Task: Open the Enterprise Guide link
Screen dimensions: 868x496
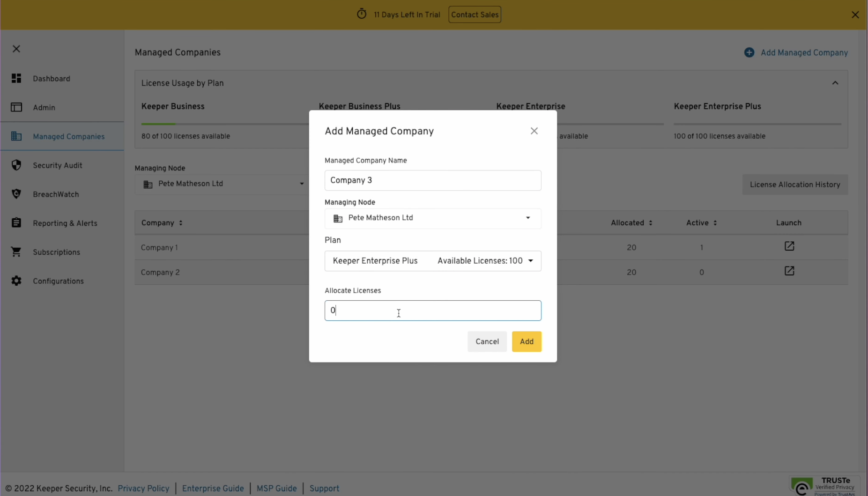Action: pos(213,489)
